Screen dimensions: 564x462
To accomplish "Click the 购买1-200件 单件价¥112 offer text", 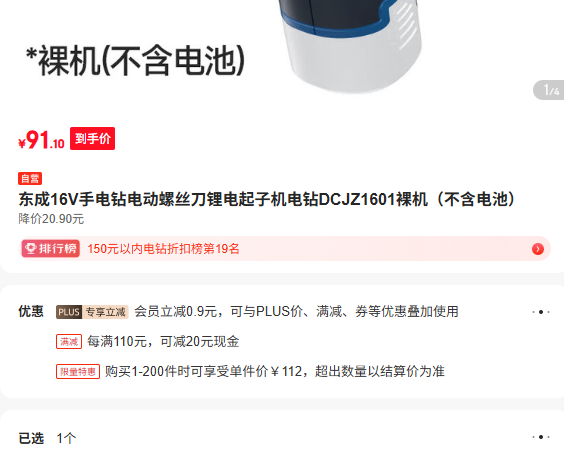I will coord(275,371).
